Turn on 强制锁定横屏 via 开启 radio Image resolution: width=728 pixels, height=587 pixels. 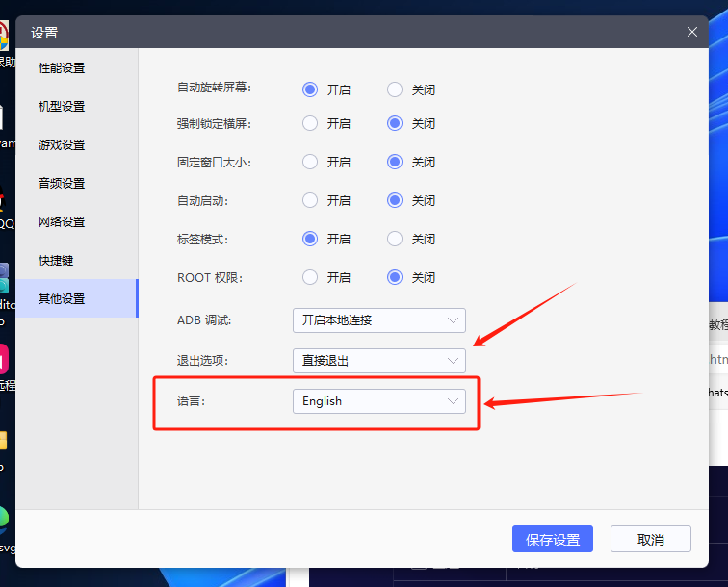point(310,123)
